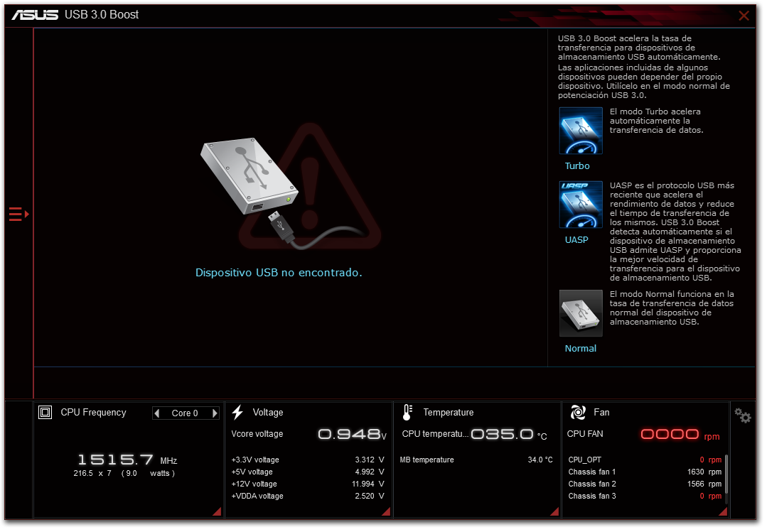Click the Normal label
767x532 pixels.
[x=581, y=348]
